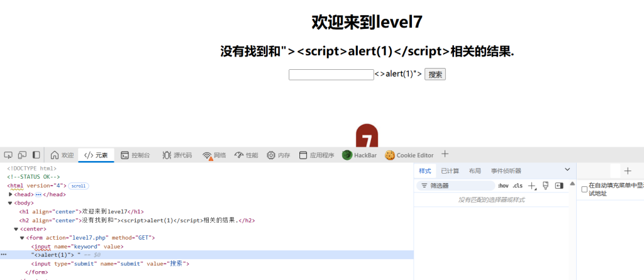The width and height of the screenshot is (644, 280).
Task: Select the input type="submit" DOM node
Action: (110, 264)
